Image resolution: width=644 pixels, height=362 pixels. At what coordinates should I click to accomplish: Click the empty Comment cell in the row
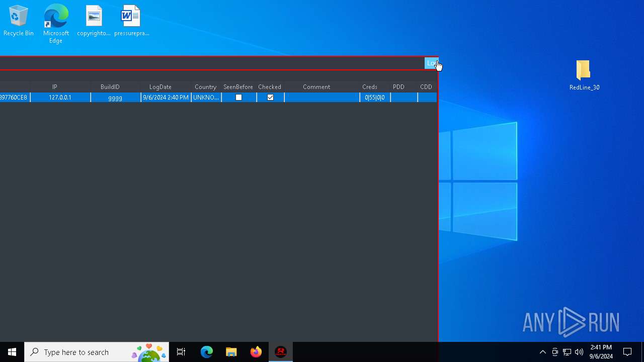[322, 98]
